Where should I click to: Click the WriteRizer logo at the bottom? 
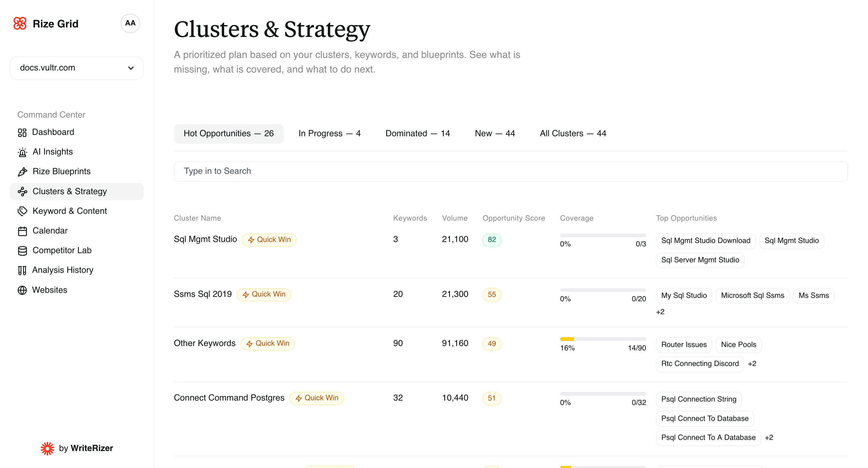[47, 448]
